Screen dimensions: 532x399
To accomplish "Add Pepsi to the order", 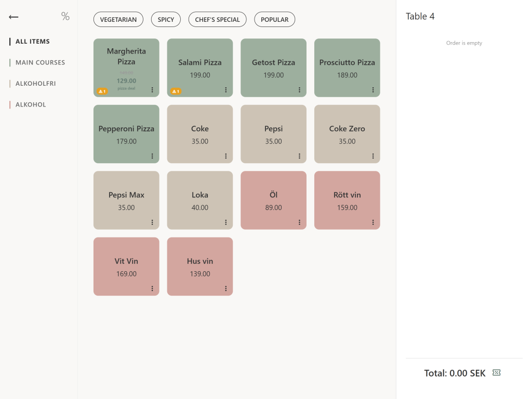I will pos(273,134).
